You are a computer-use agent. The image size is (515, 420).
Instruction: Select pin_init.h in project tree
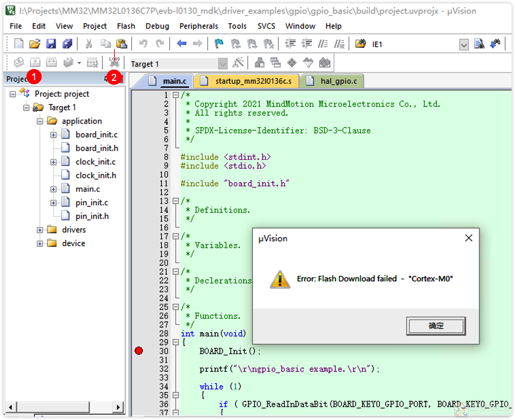(x=92, y=216)
